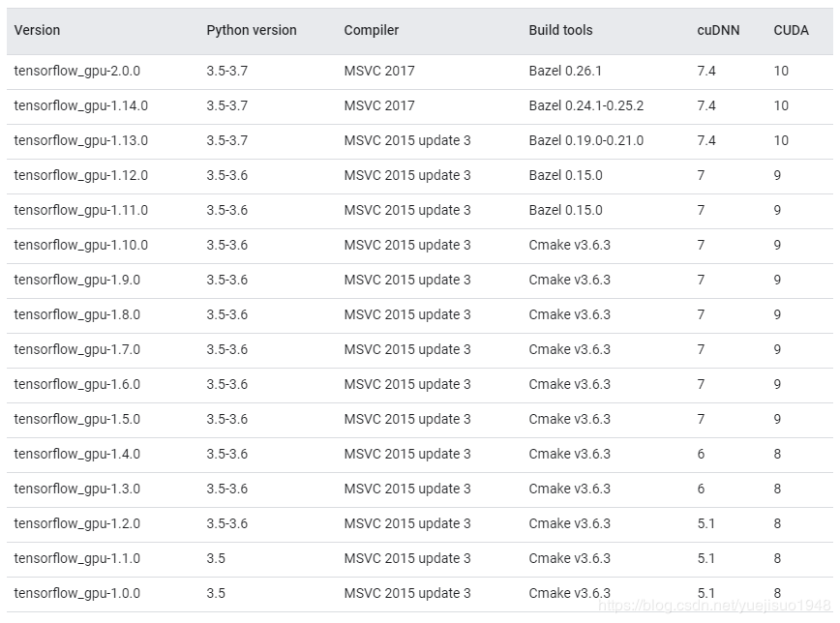This screenshot has height=623, width=840.
Task: Select the tensorflow_gpu-1.7.0 version cell
Action: [77, 349]
